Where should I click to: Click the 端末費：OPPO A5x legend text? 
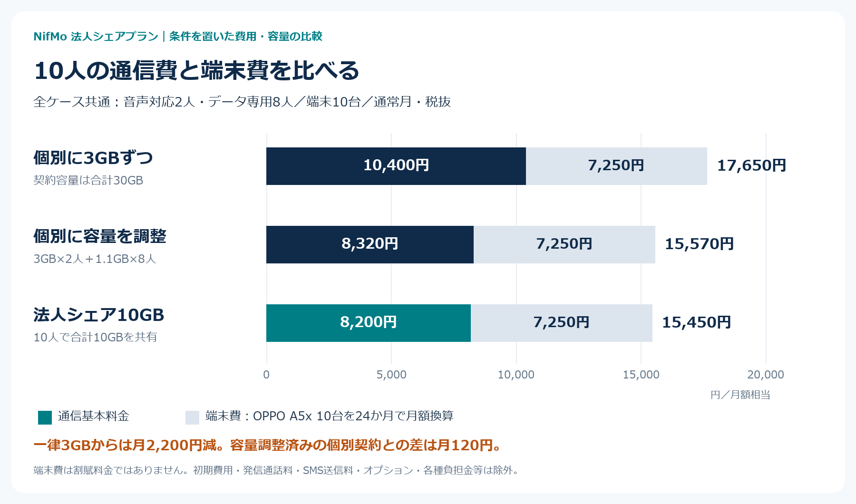coord(330,416)
